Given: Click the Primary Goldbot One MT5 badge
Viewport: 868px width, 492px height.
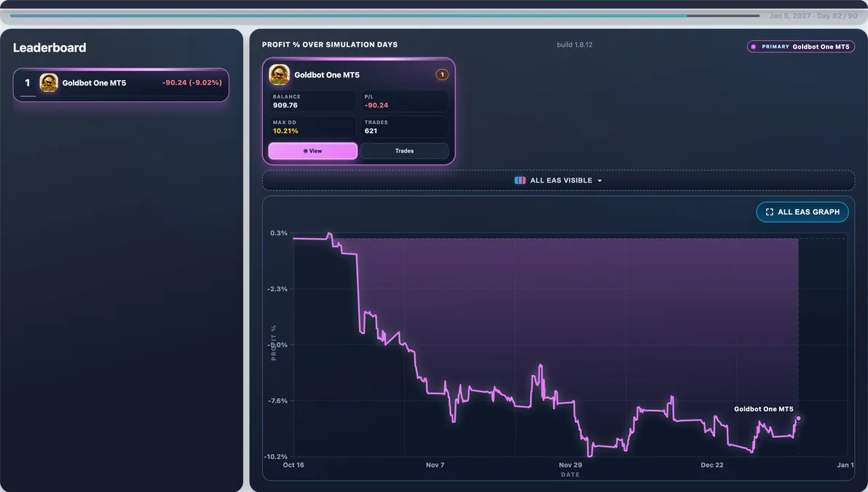Looking at the screenshot, I should click(800, 47).
